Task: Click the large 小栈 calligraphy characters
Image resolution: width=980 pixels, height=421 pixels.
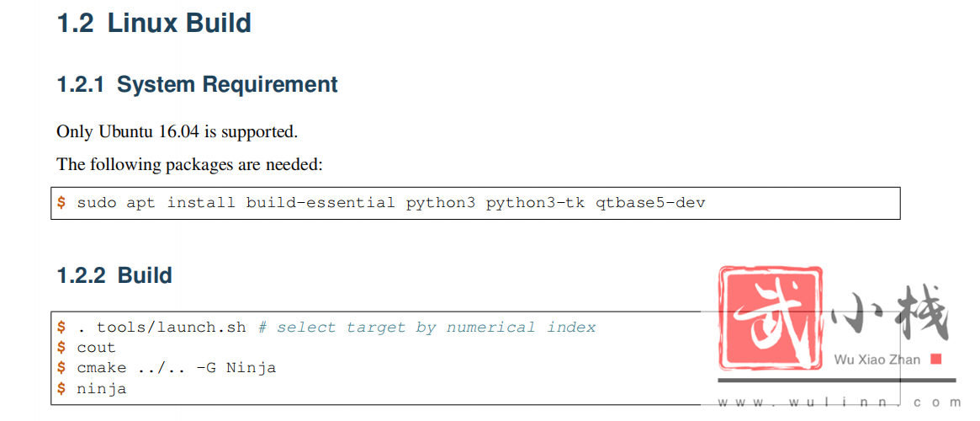Action: point(893,316)
